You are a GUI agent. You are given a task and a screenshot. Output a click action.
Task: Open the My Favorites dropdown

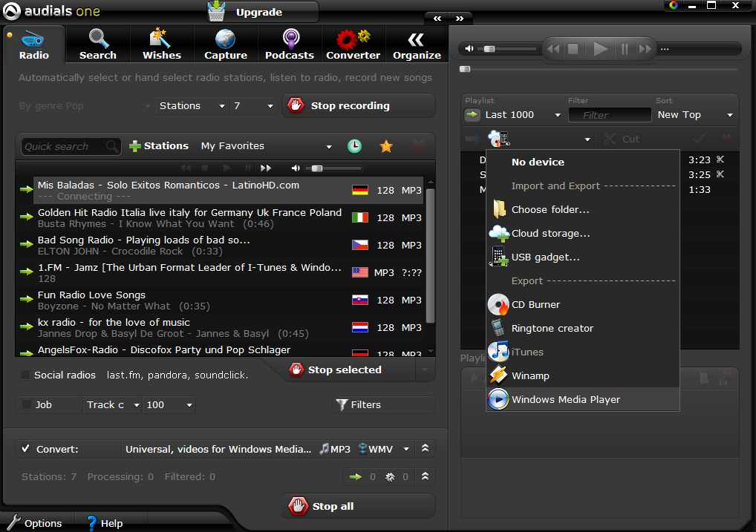(266, 146)
